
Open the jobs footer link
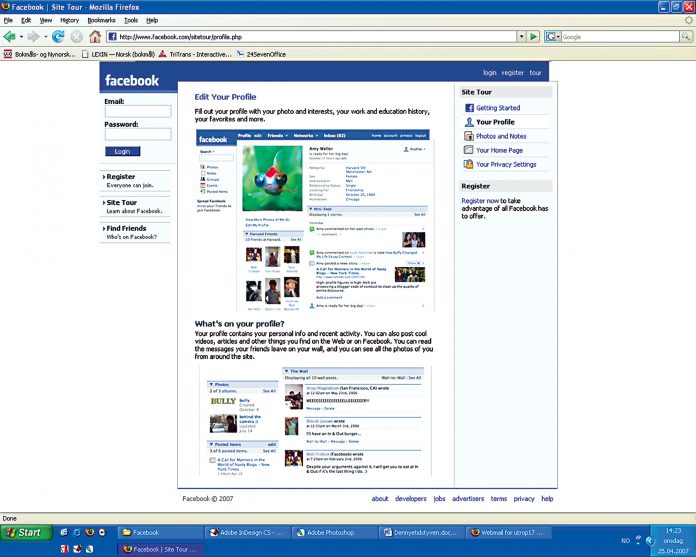pos(439,498)
